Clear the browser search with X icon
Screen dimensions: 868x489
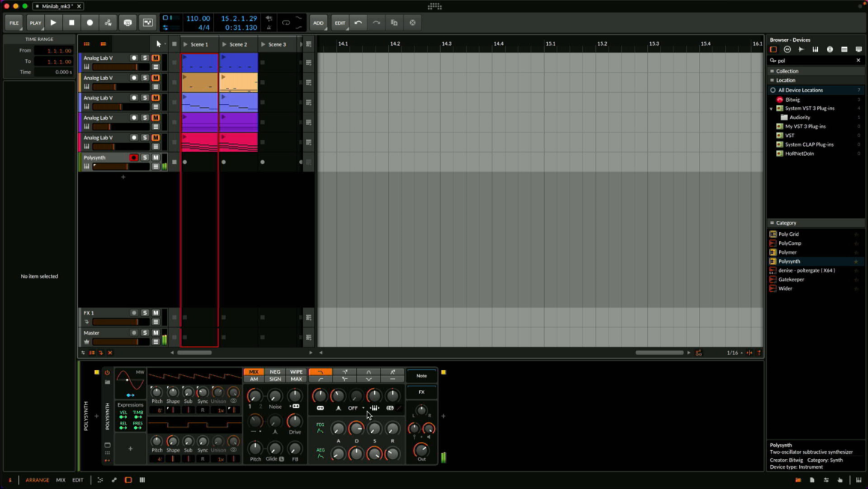coord(858,61)
